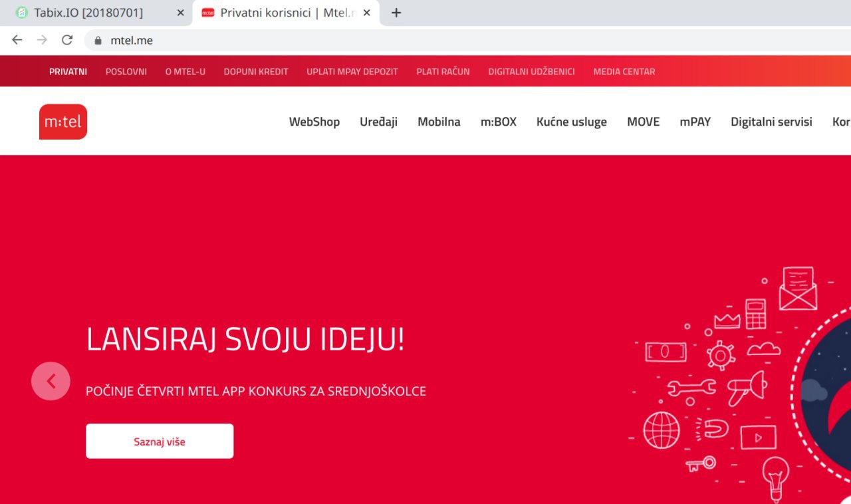Click PLATI RAČUN link
Viewport: 851px width, 504px height.
(x=443, y=72)
